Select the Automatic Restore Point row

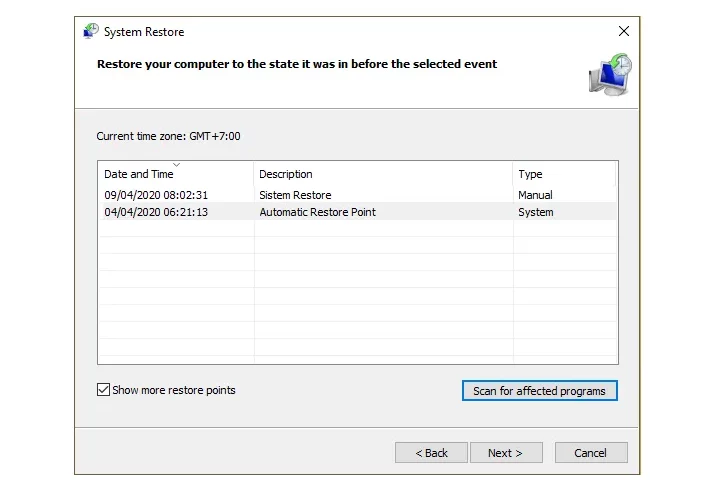click(358, 212)
